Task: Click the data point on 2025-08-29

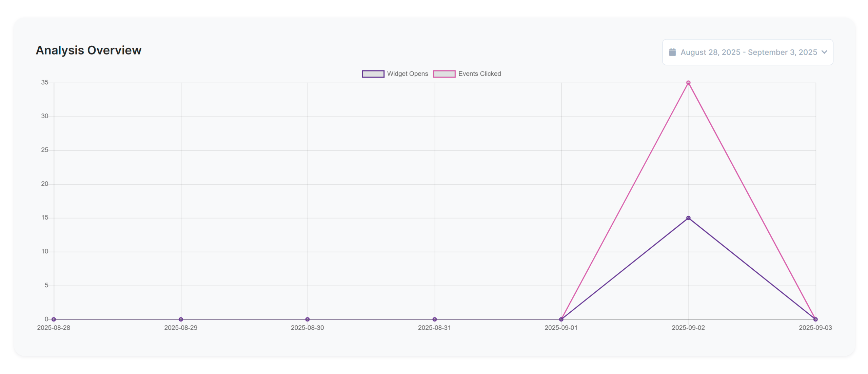Action: click(181, 319)
